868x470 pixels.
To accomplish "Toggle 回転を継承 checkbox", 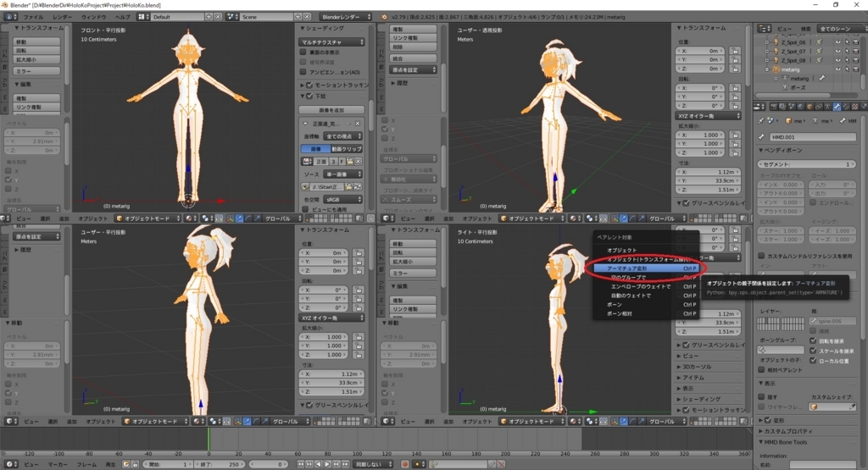I will [813, 340].
